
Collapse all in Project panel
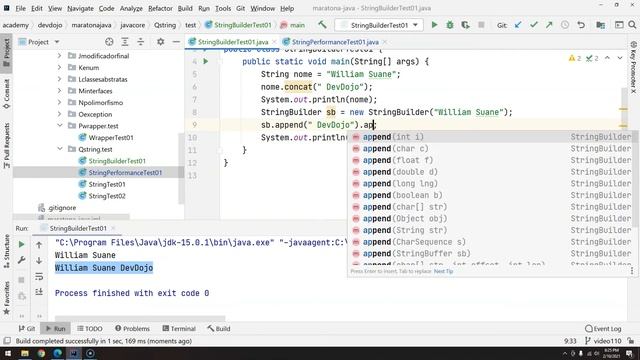(140, 42)
